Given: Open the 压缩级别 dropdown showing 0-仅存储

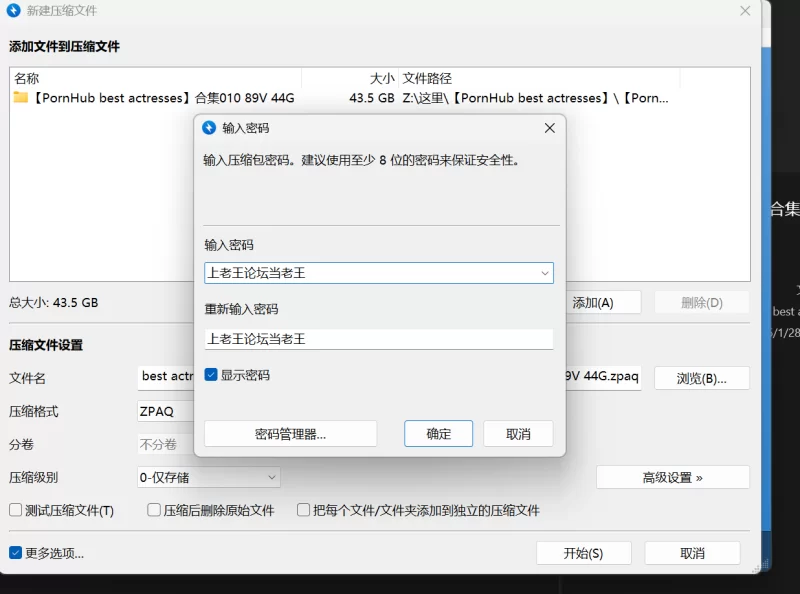Looking at the screenshot, I should (x=209, y=477).
